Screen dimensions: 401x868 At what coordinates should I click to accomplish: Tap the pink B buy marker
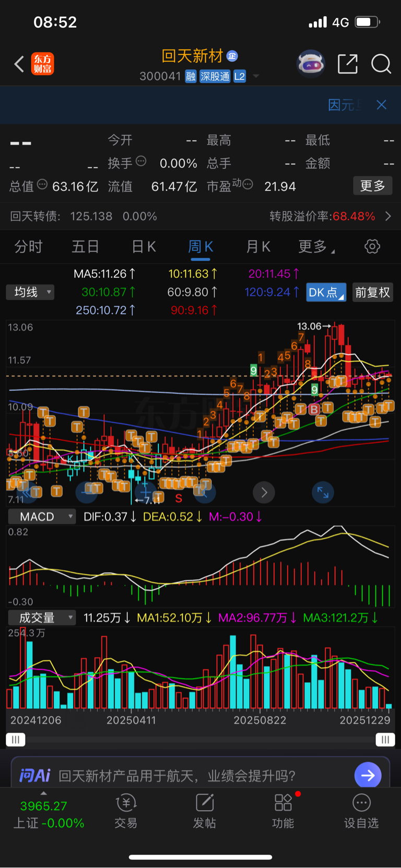click(314, 410)
